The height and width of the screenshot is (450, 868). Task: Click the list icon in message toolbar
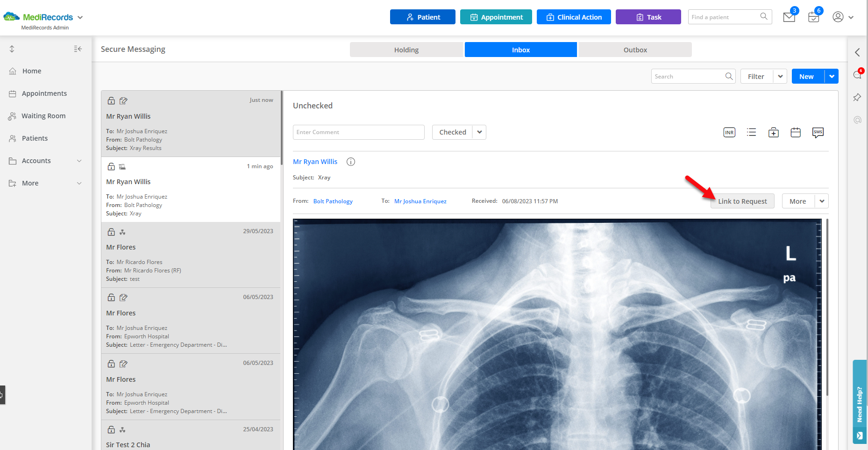(x=751, y=132)
